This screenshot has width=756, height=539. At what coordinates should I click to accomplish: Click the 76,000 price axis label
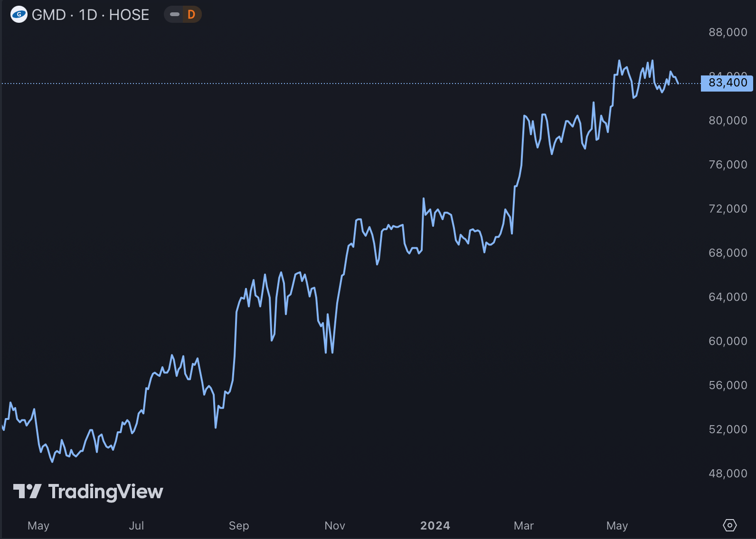[728, 165]
